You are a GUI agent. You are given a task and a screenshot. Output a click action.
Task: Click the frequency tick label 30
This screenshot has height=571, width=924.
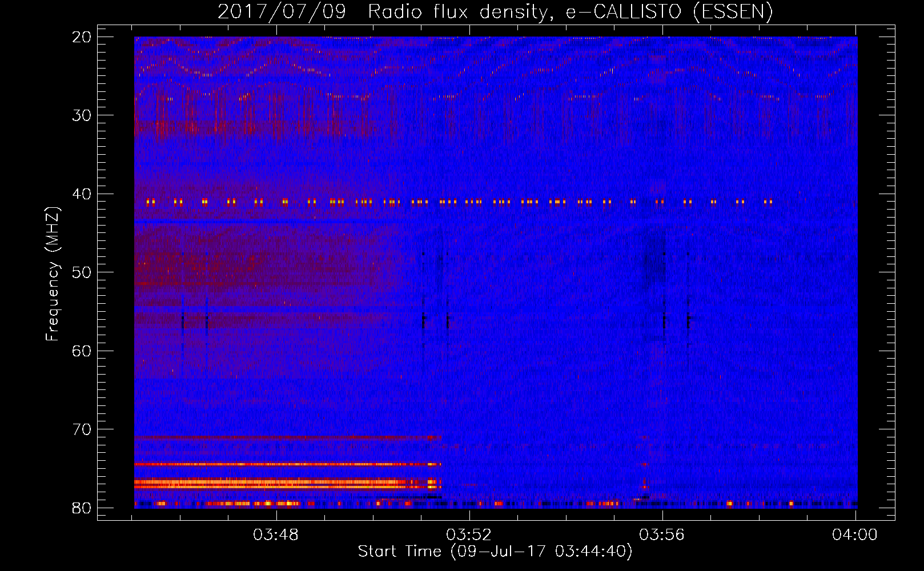82,115
